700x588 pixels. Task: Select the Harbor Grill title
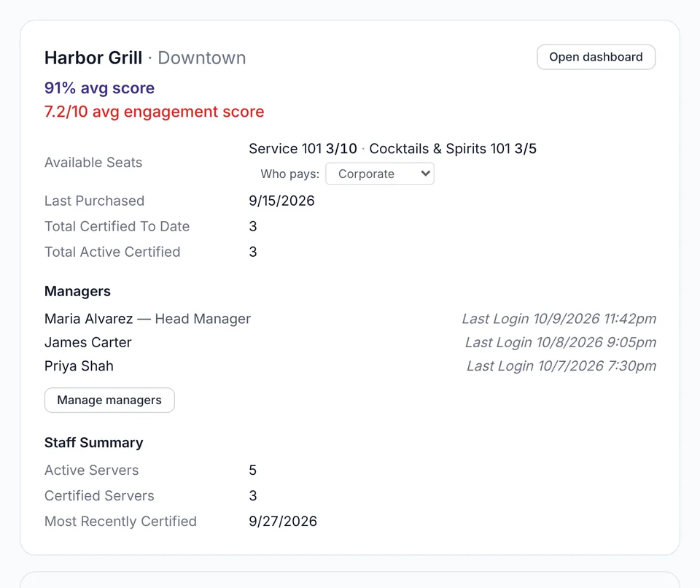[93, 58]
